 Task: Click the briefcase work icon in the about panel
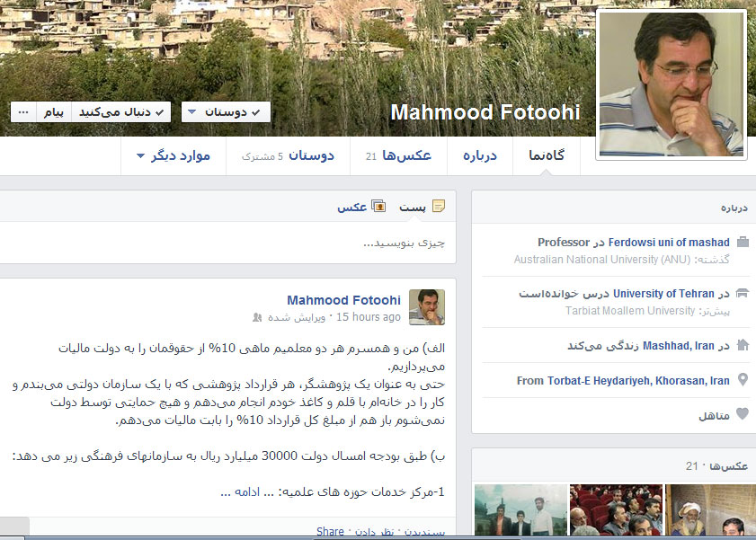click(x=743, y=242)
